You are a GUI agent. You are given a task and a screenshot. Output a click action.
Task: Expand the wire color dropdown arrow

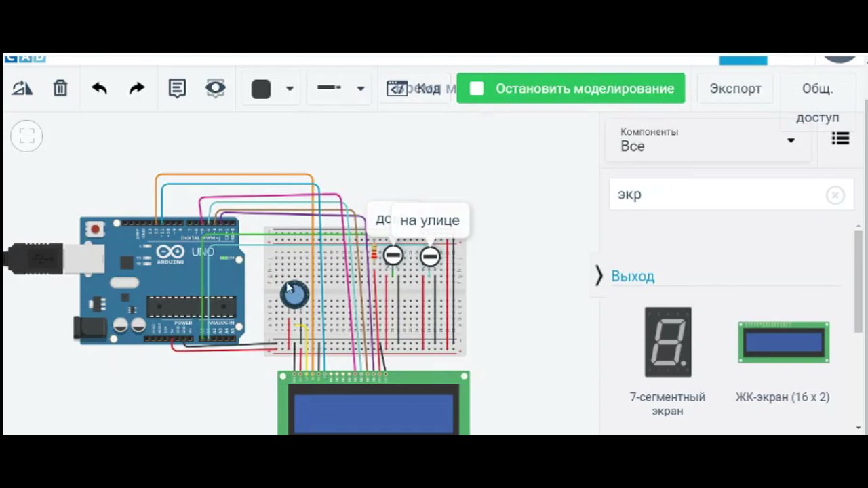[290, 89]
